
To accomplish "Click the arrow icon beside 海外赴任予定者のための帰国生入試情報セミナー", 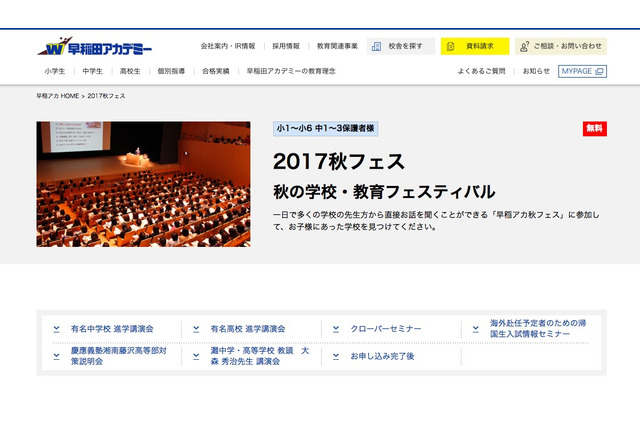I will point(476,329).
